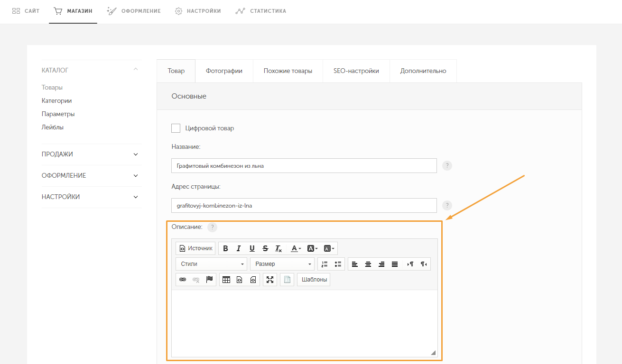Viewport: 622px width, 364px height.
Task: Remove text formatting with Tx icon
Action: click(x=279, y=248)
